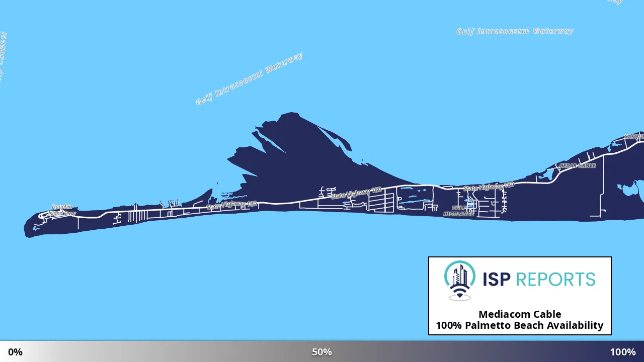Select the Mediacom Cable provider title
The image size is (644, 362).
pos(520,314)
